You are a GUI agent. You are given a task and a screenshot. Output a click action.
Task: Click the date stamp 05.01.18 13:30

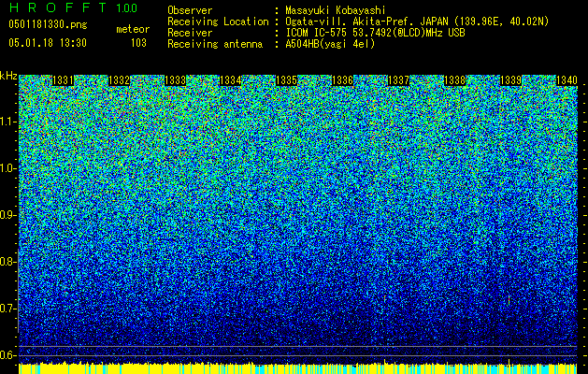tap(48, 43)
